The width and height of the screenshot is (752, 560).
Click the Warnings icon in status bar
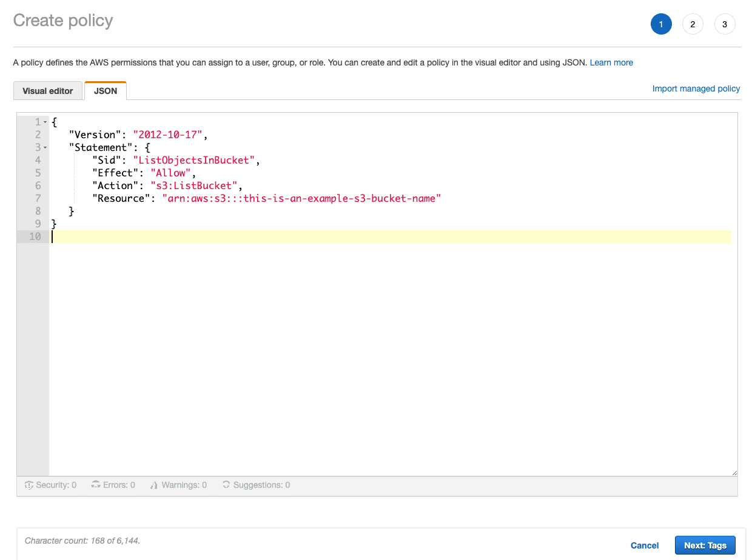(x=155, y=485)
